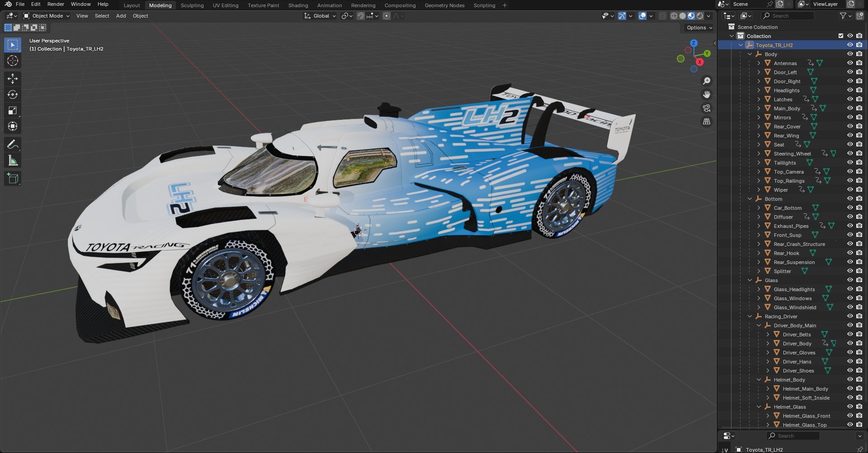Disable Splitter in renders camera icon
The image size is (868, 453).
[x=859, y=271]
